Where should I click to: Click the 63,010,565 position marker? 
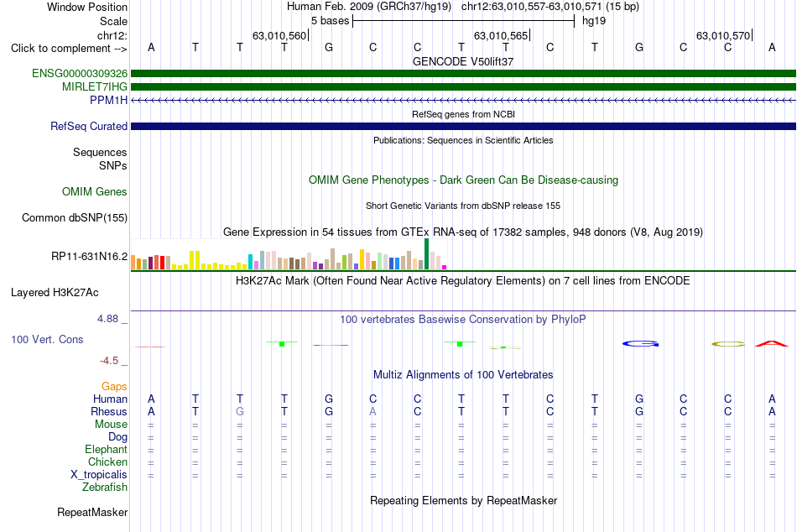501,35
